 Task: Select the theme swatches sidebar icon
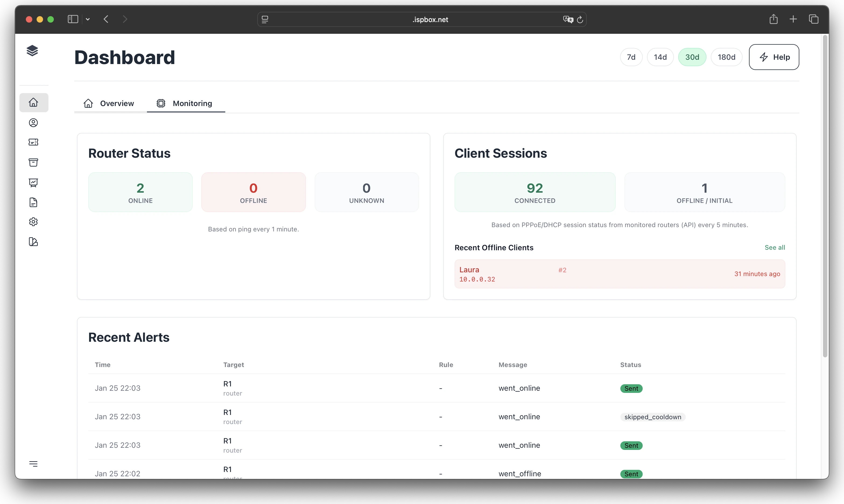tap(33, 242)
